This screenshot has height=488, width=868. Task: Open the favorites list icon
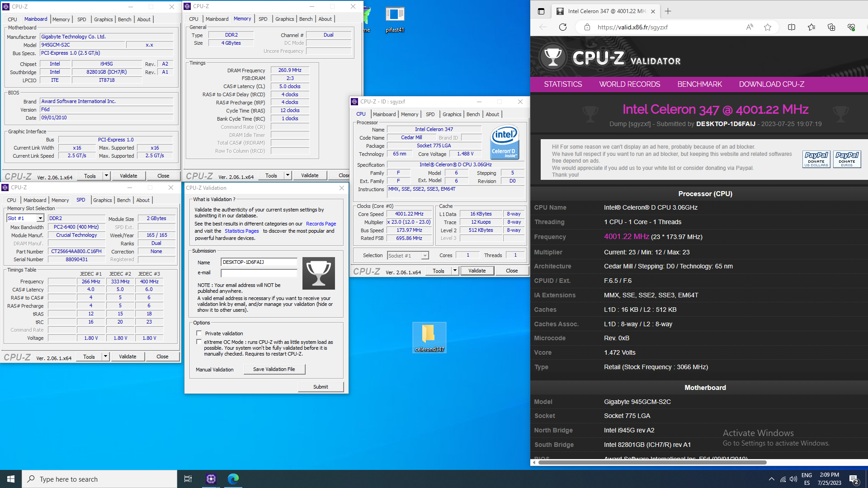(811, 27)
